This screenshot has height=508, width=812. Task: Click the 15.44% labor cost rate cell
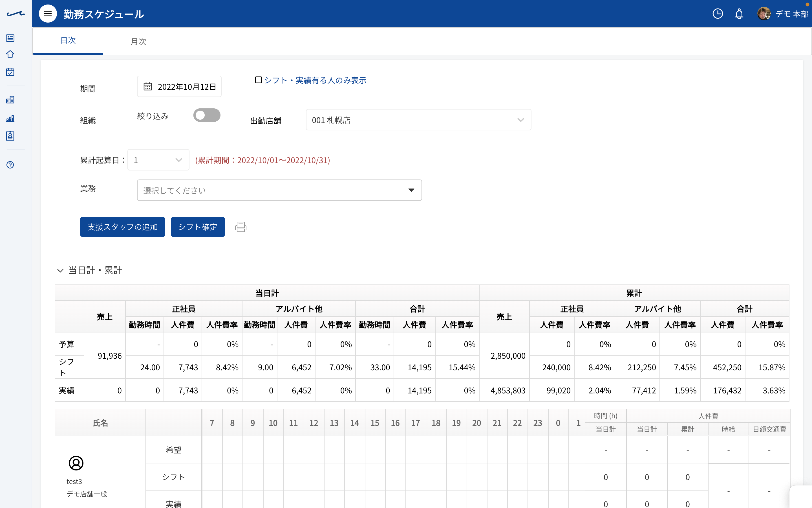pos(457,367)
